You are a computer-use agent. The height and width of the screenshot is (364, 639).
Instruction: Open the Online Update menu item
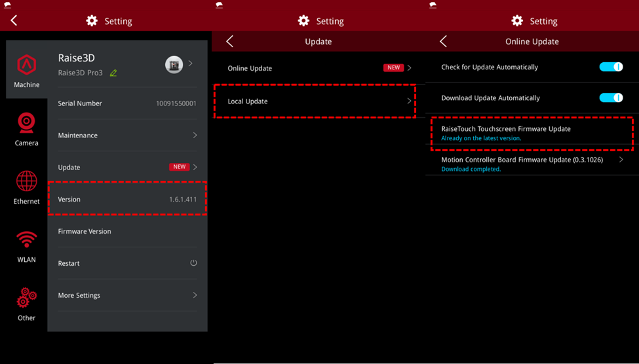tap(315, 68)
